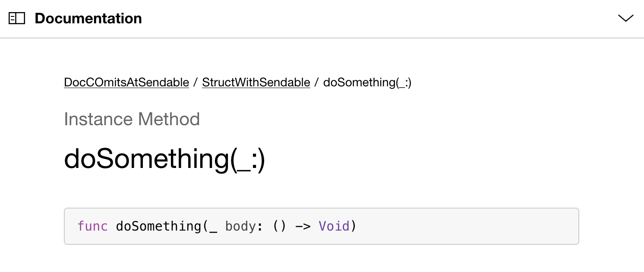Click the func keyword in code

[x=92, y=226]
